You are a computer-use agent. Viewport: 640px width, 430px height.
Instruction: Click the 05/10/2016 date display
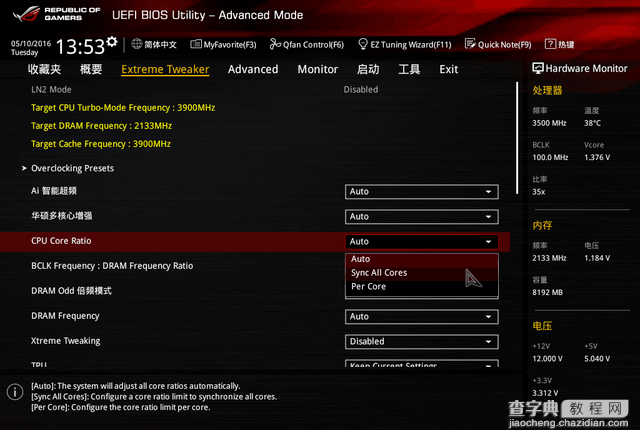[31, 43]
